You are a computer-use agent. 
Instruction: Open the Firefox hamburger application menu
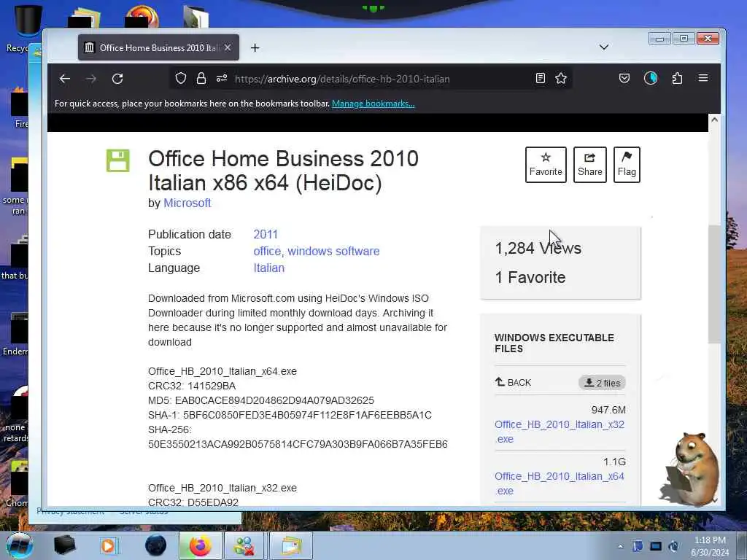tap(703, 78)
